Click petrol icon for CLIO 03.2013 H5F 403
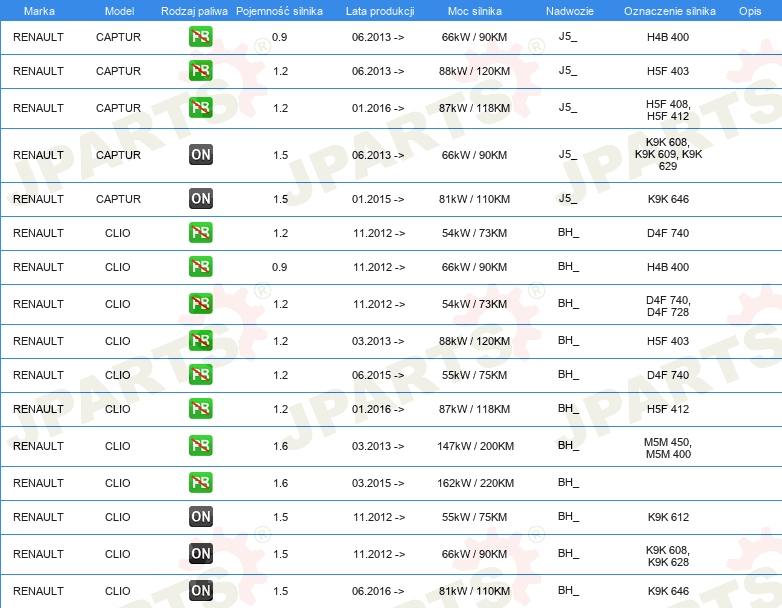Viewport: 782px width, 608px height. 200,340
